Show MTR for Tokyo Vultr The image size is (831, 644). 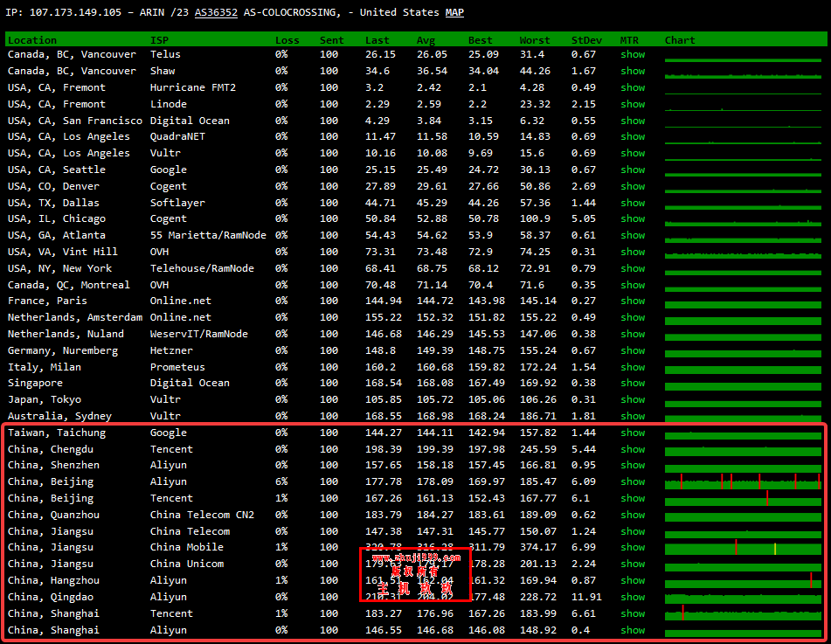click(x=633, y=399)
